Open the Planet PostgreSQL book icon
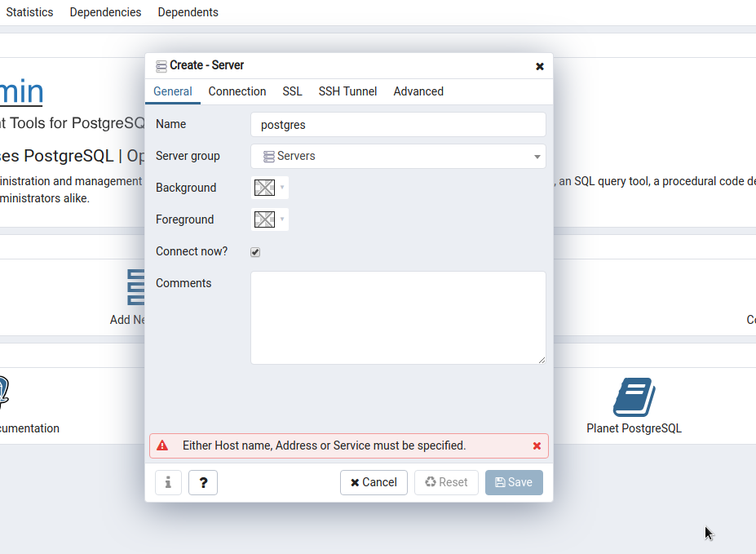This screenshot has height=554, width=756. click(634, 397)
